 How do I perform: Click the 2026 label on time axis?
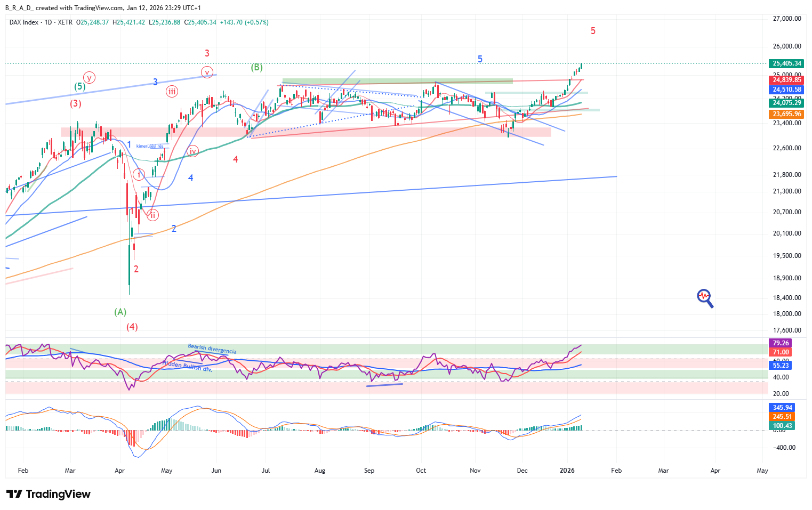pos(567,471)
